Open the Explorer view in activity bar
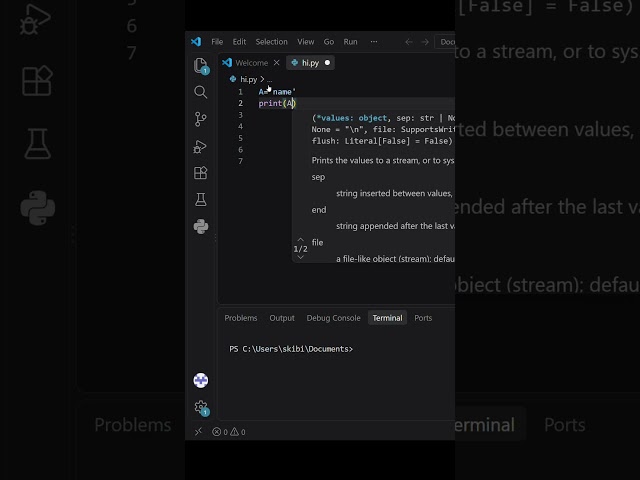 tap(200, 66)
